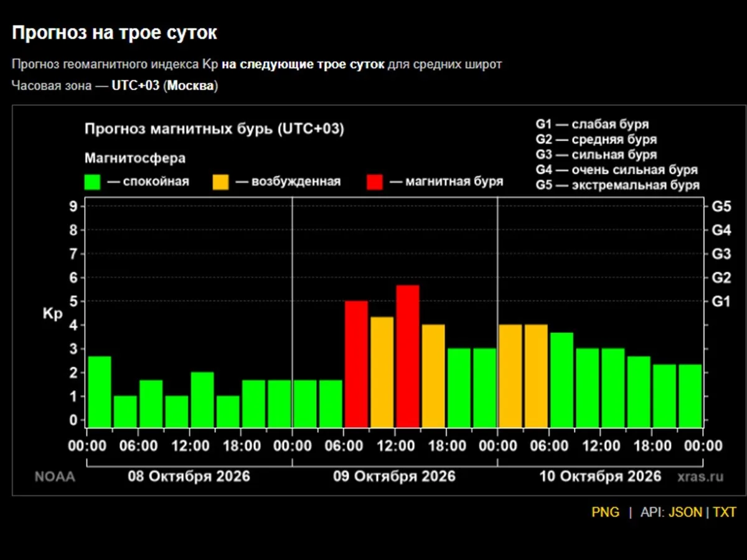
Task: Click the bold «на следующие трое суток» text
Action: click(303, 65)
